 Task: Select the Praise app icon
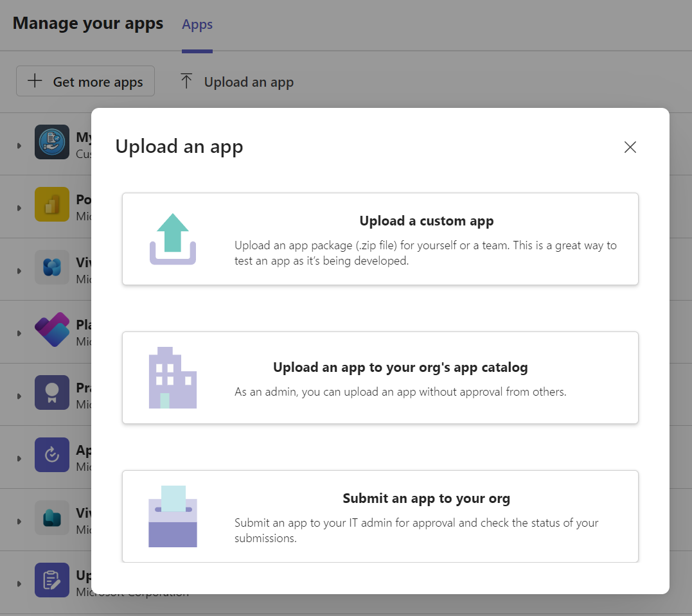point(52,392)
